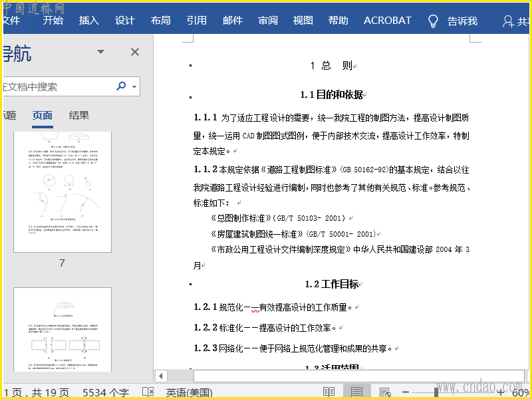Image resolution: width=532 pixels, height=399 pixels.
Task: Click the proofing check icon in status bar
Action: coord(148,392)
